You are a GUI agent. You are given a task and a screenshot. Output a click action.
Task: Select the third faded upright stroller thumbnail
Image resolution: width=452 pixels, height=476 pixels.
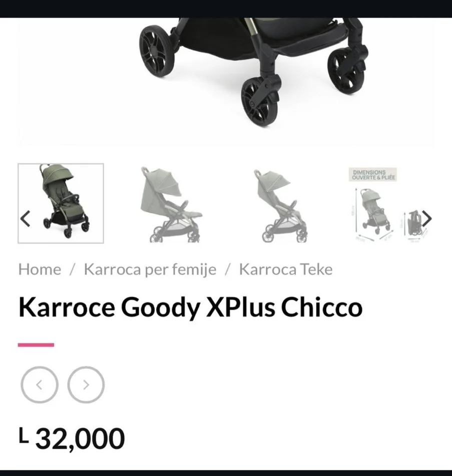pos(282,206)
